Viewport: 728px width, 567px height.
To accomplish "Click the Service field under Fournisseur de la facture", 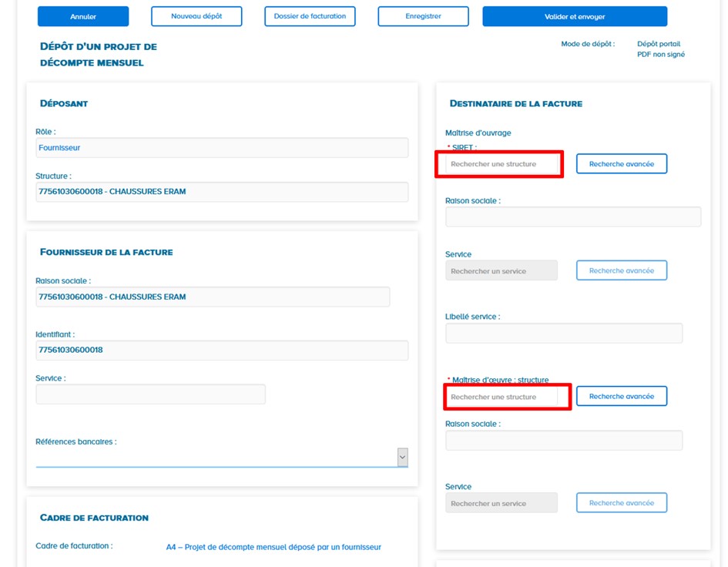I will (150, 393).
